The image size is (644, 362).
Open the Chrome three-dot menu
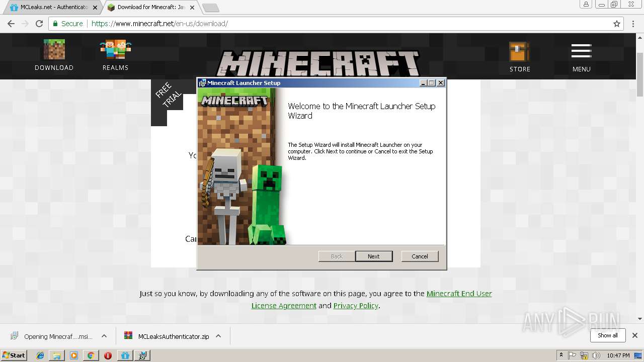click(x=633, y=24)
